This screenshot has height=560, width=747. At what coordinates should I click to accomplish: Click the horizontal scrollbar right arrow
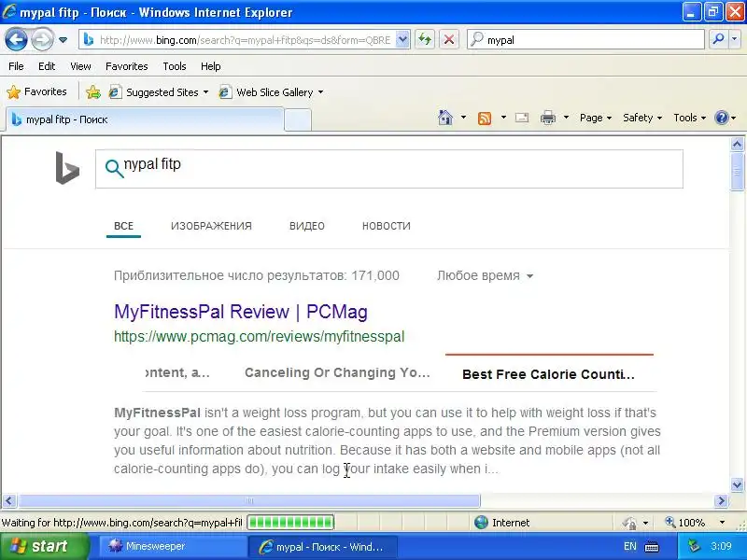(x=721, y=500)
